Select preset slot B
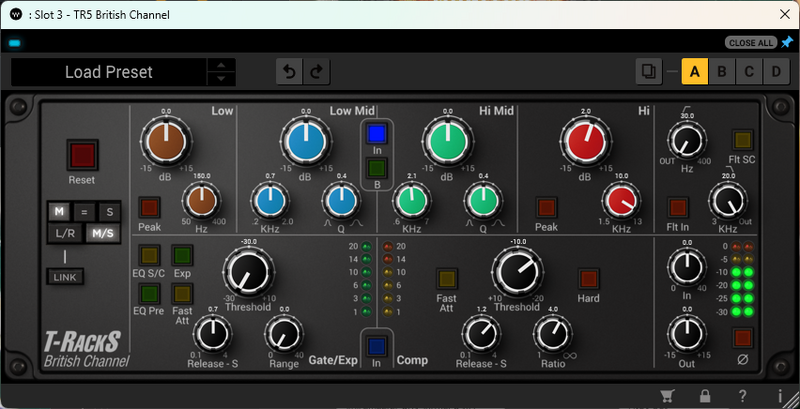This screenshot has width=800, height=409. [x=721, y=71]
